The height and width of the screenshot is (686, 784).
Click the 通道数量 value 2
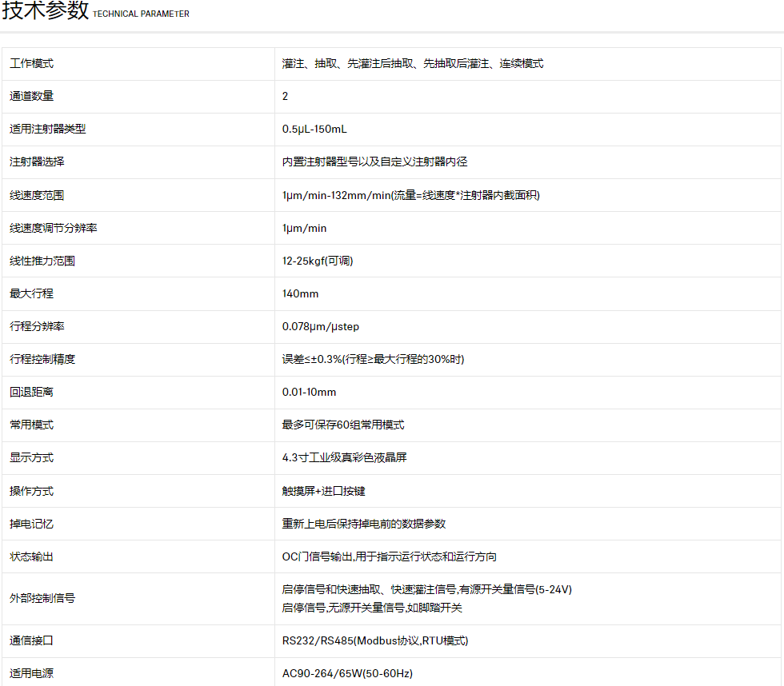point(286,97)
